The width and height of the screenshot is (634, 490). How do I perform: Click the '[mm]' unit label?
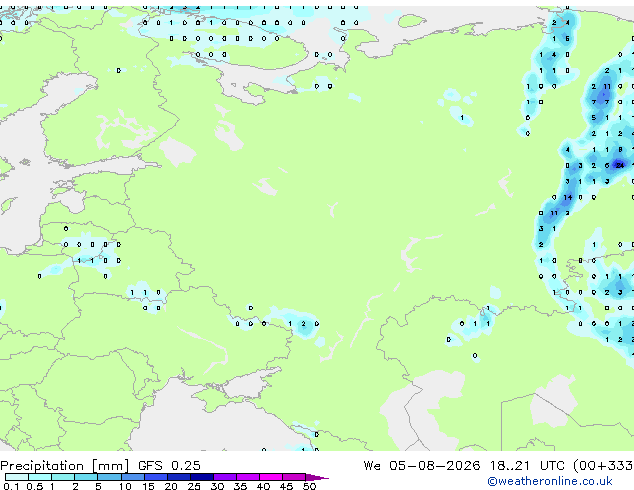click(x=110, y=466)
